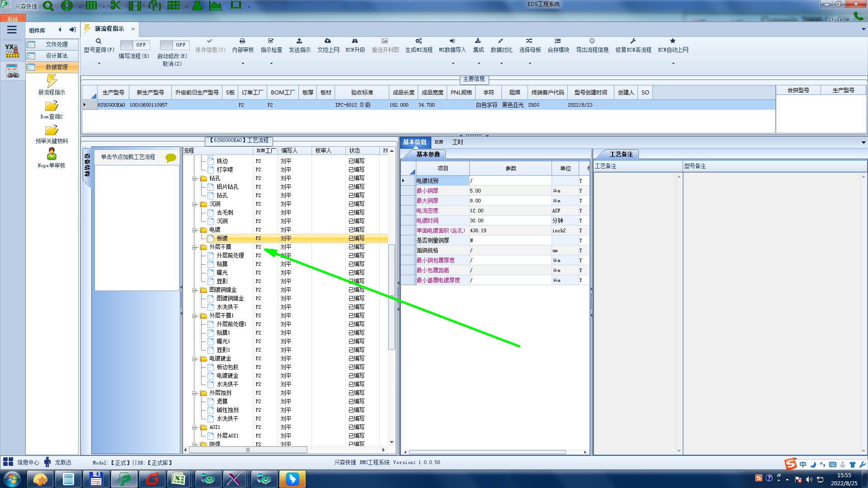Collapse the 外层干膜 tree node

click(194, 247)
